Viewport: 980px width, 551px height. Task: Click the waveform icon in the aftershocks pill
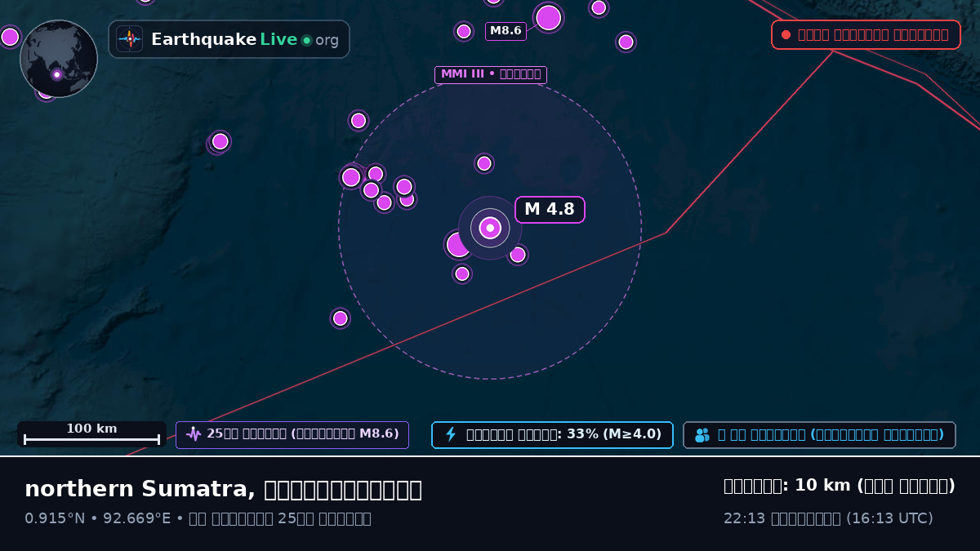194,434
